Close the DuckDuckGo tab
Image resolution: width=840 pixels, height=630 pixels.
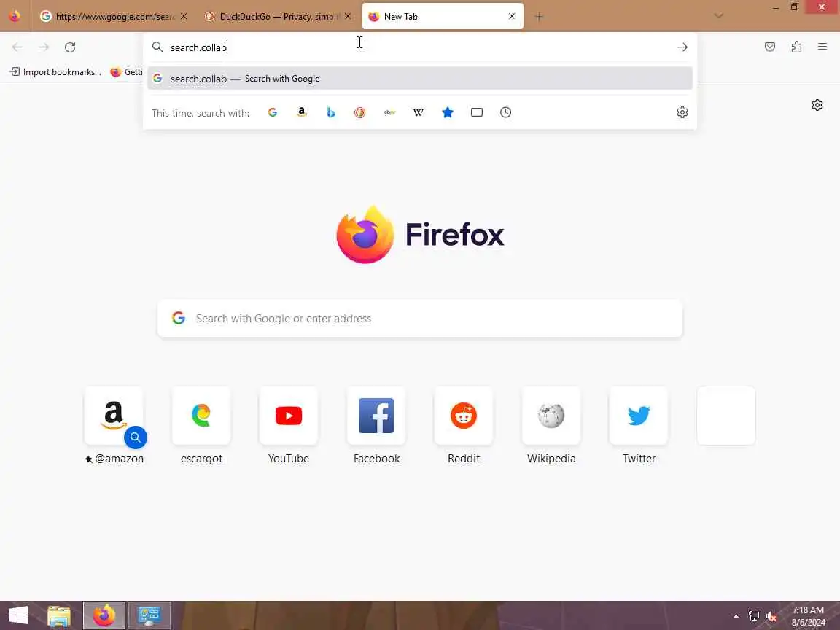[348, 17]
